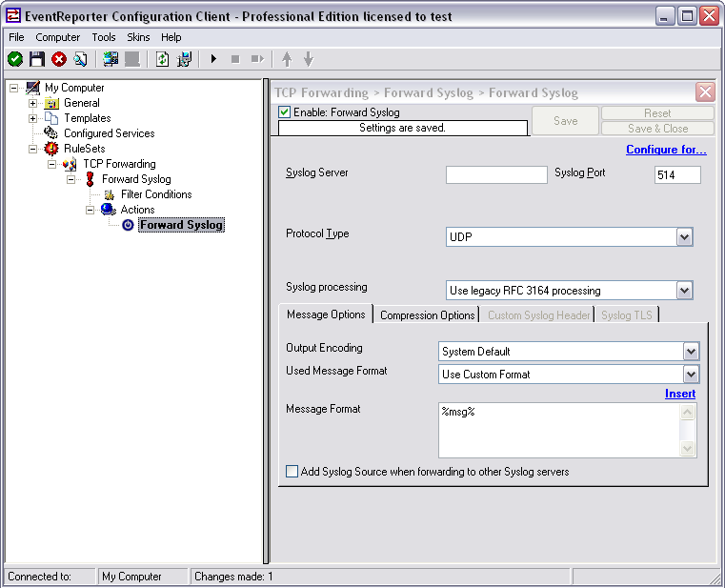Click the green arrows reload document icon
The height and width of the screenshot is (588, 725).
point(162,59)
